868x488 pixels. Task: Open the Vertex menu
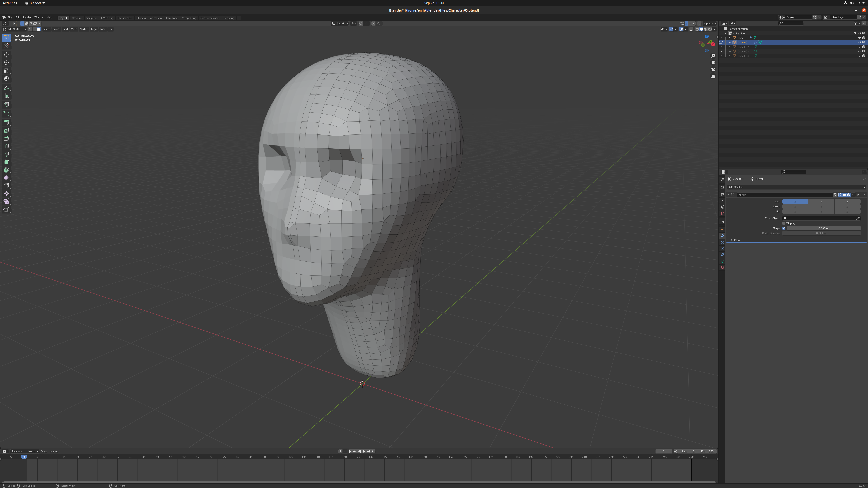84,29
